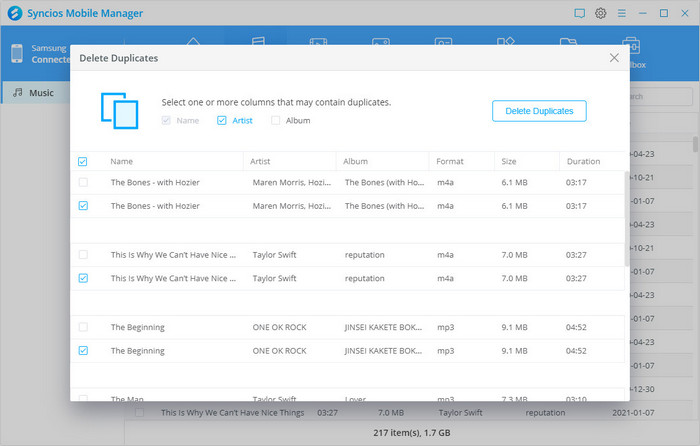Click mp3 format in first Beginning row

(446, 327)
